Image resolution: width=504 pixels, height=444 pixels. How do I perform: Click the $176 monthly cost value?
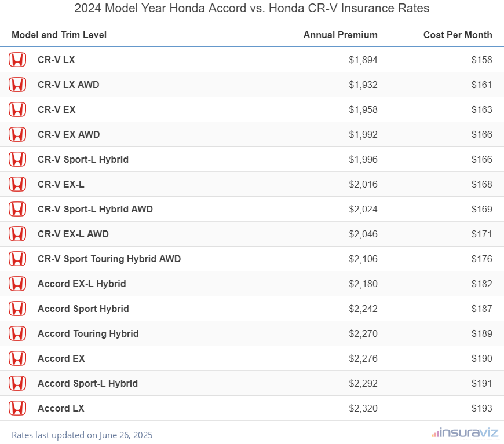coord(482,259)
